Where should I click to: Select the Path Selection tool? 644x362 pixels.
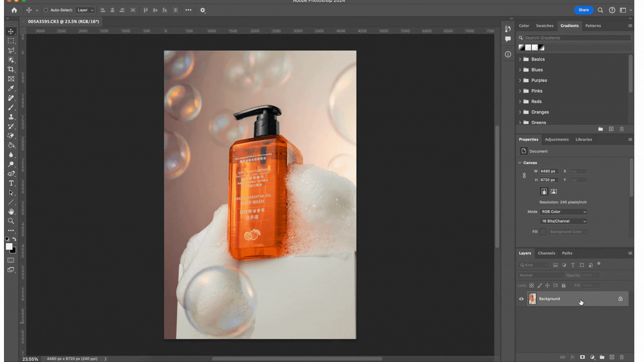coord(11,193)
